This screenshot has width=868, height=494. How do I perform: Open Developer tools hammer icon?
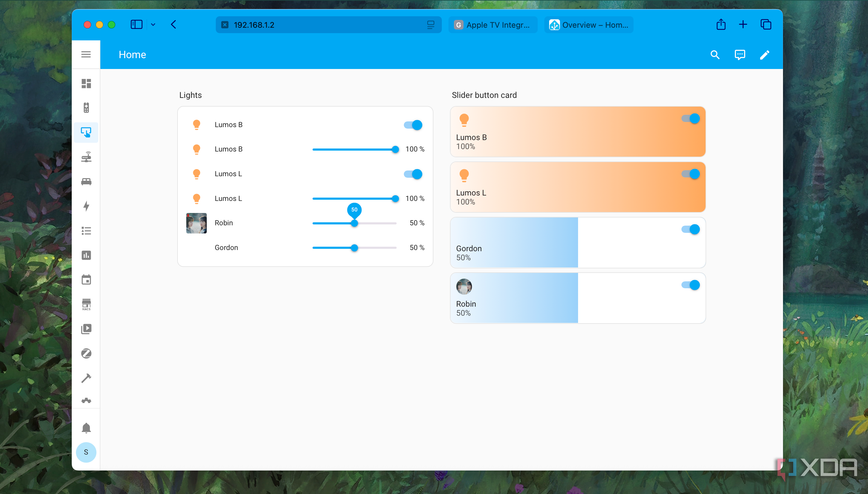(86, 378)
